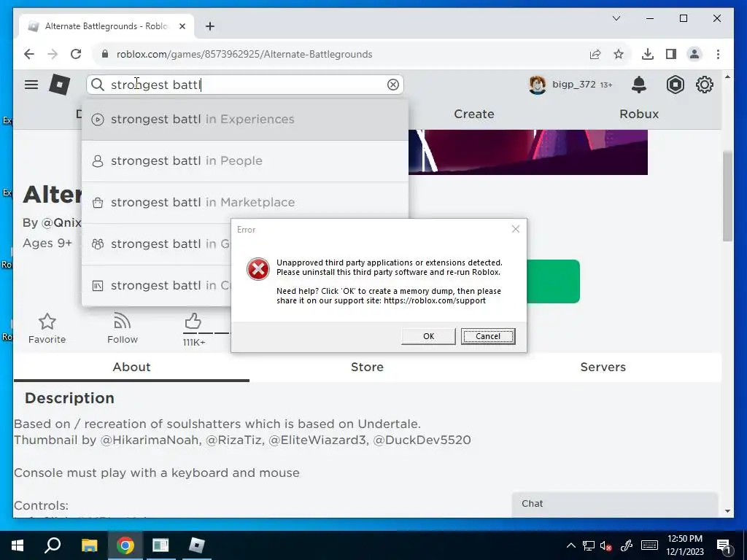
Task: Select strongest battl in Experiences
Action: click(x=245, y=119)
